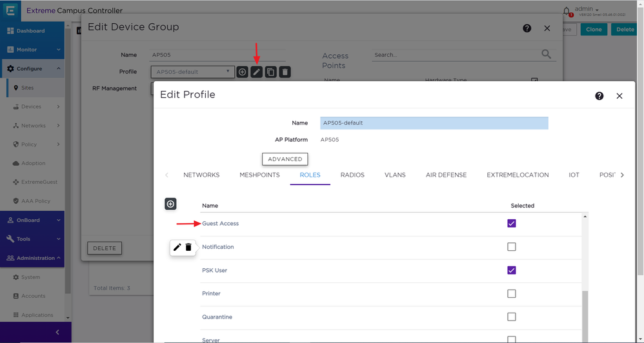The image size is (644, 343).
Task: Click the delete profile trash icon
Action: pos(285,72)
